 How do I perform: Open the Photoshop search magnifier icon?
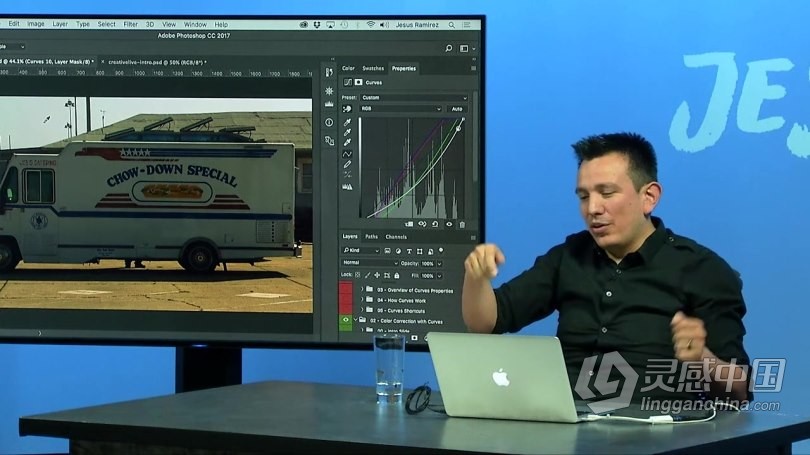pyautogui.click(x=448, y=49)
